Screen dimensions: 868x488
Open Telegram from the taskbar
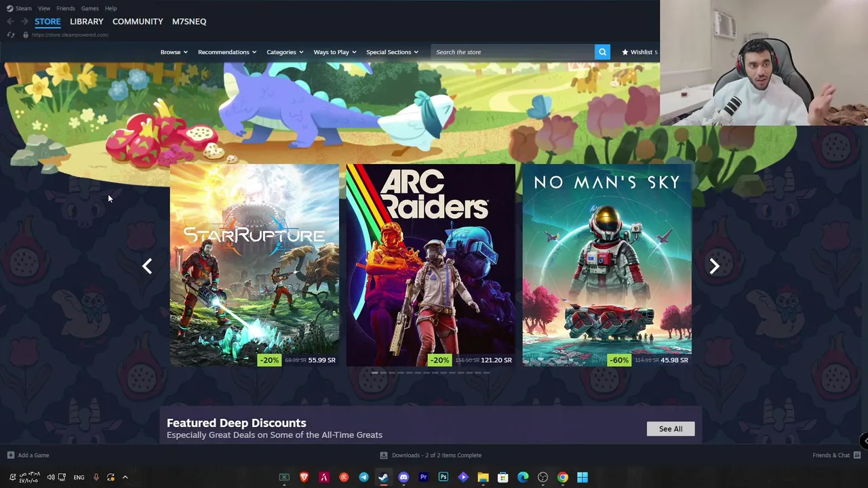(x=363, y=477)
